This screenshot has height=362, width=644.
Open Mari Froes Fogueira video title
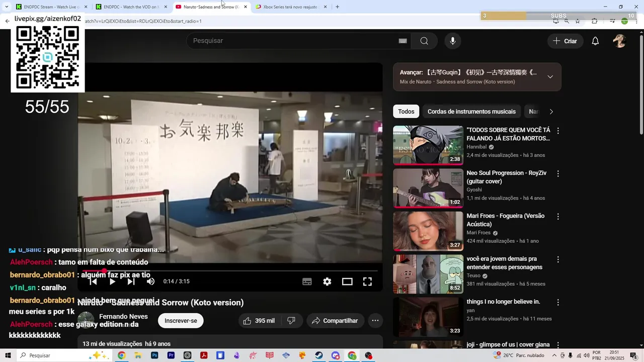[505, 220]
